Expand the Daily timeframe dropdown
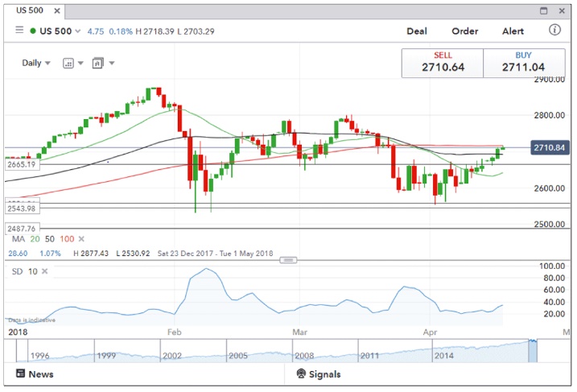 click(36, 63)
